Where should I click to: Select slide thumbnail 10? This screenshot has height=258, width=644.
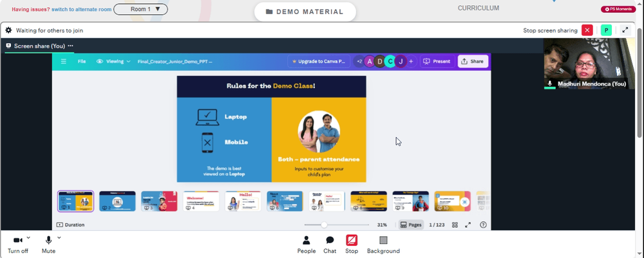453,201
